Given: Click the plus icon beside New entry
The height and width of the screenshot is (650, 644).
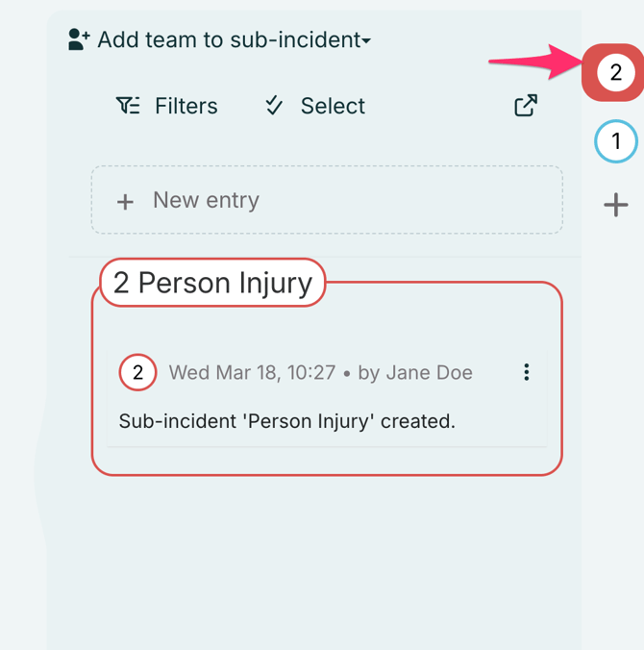Looking at the screenshot, I should point(125,201).
